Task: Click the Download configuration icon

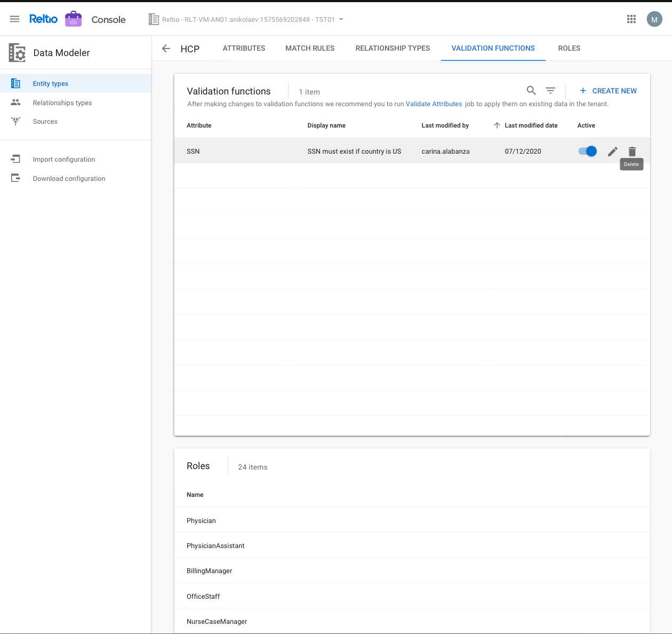Action: tap(15, 178)
